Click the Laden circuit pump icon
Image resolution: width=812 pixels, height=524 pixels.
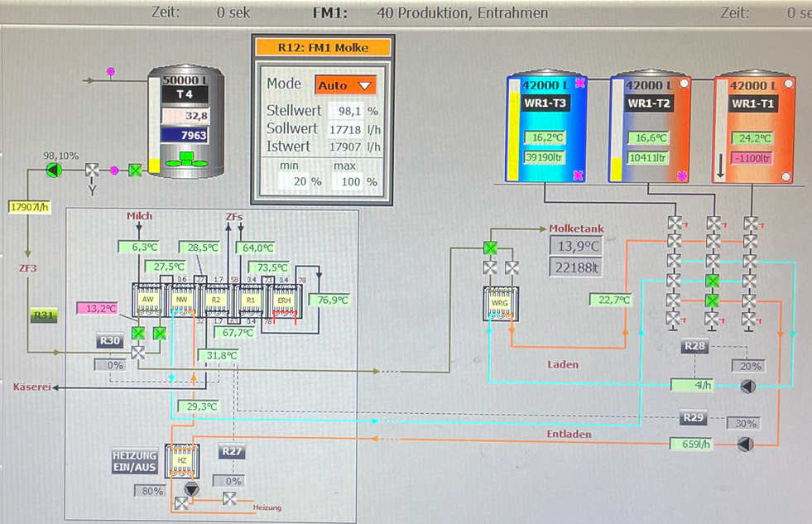coord(747,386)
